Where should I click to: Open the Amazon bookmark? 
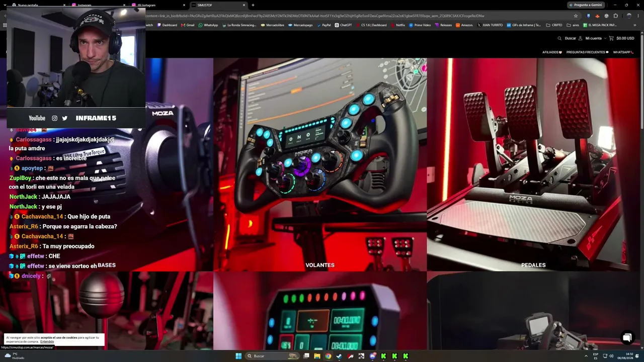pyautogui.click(x=464, y=25)
